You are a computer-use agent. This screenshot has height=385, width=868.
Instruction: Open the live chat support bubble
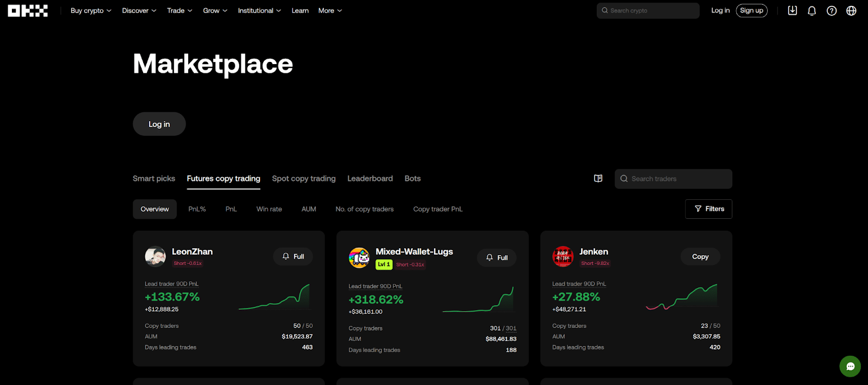850,366
